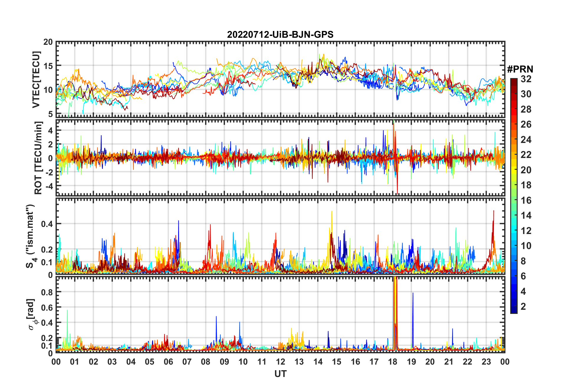This screenshot has width=561, height=392.
Task: Click x-axis hour tick label 17
Action: point(374,362)
